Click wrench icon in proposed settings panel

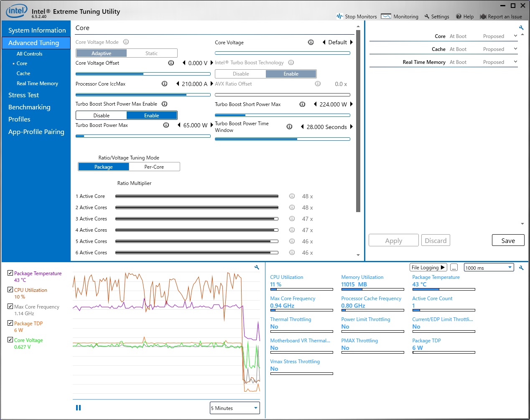(x=521, y=28)
